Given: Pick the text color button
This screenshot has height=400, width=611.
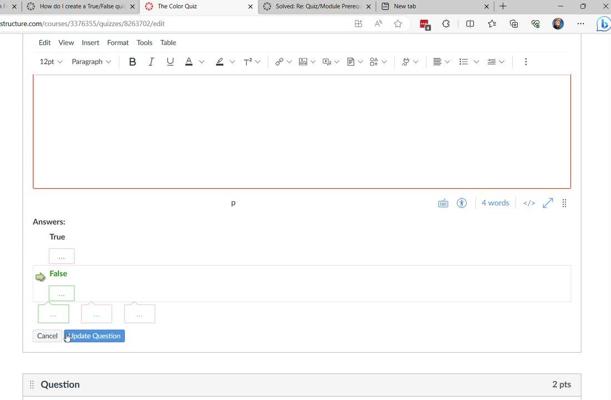Looking at the screenshot, I should [x=189, y=62].
